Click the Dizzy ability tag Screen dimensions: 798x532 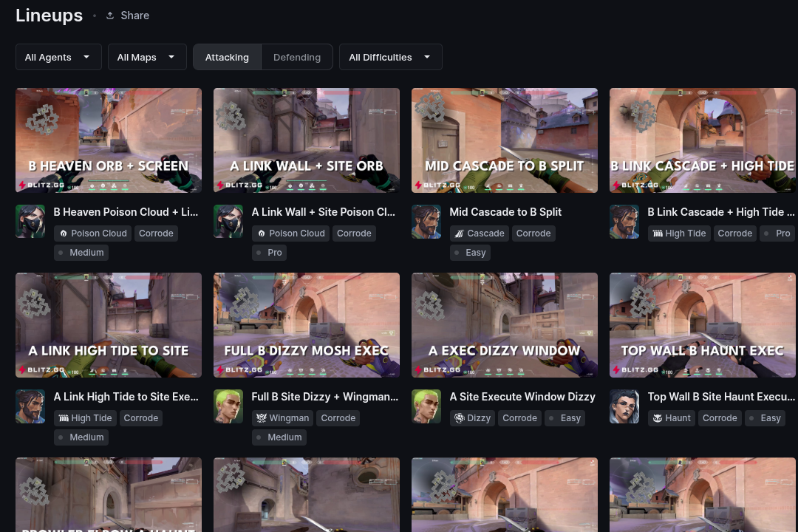[472, 418]
